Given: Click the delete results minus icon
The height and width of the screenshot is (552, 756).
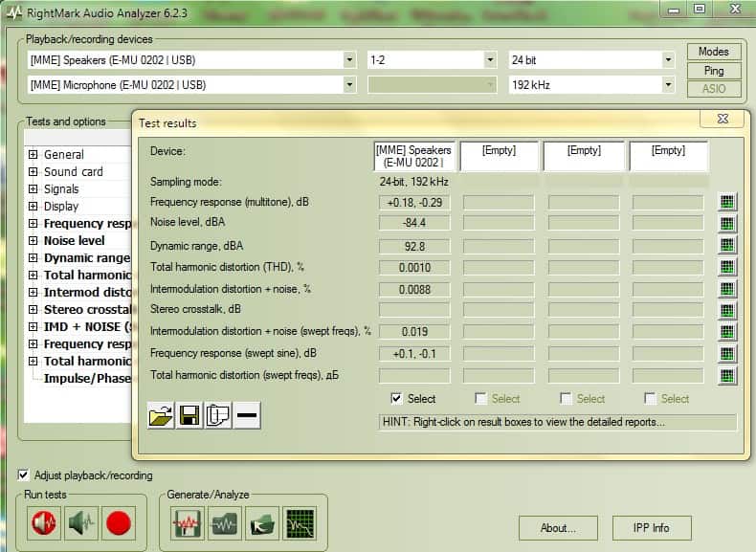Looking at the screenshot, I should (x=247, y=415).
